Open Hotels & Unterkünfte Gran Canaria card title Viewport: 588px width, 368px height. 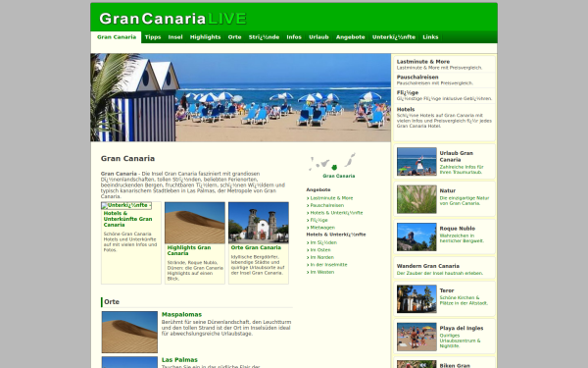coord(127,219)
